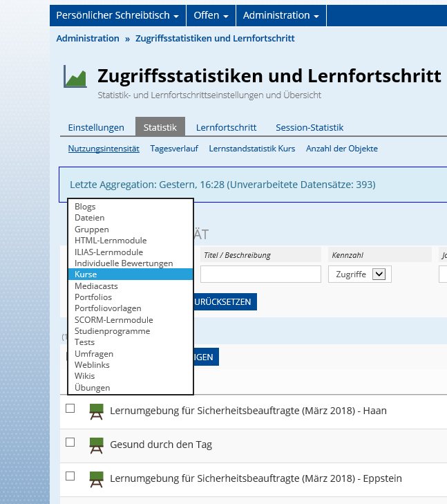
Task: Switch to the 'Lernfortschritt' tab
Action: point(226,127)
